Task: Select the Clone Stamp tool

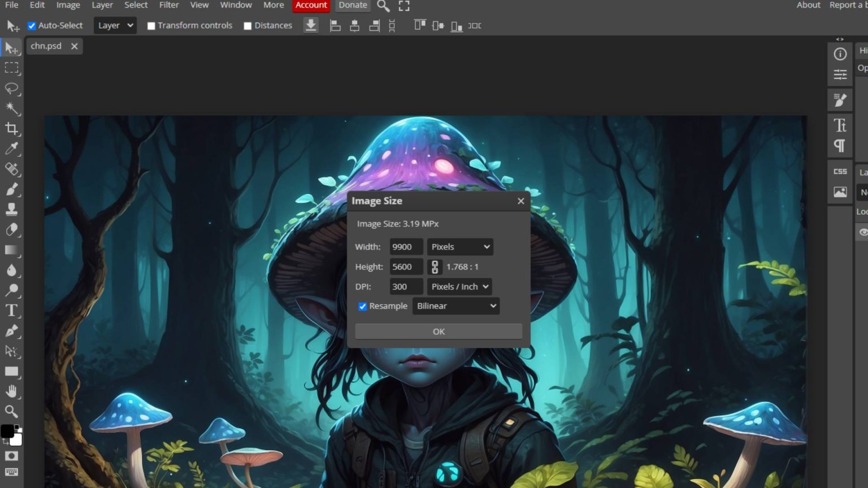Action: click(x=11, y=210)
